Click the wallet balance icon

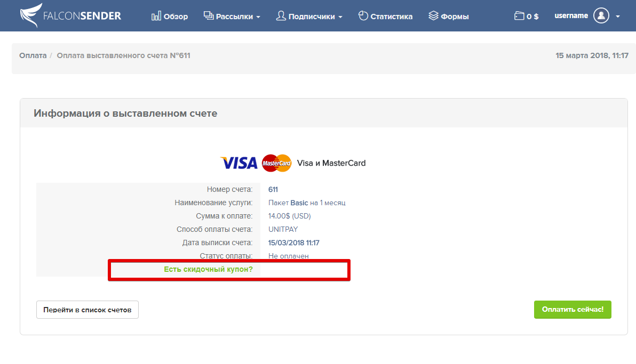point(519,16)
